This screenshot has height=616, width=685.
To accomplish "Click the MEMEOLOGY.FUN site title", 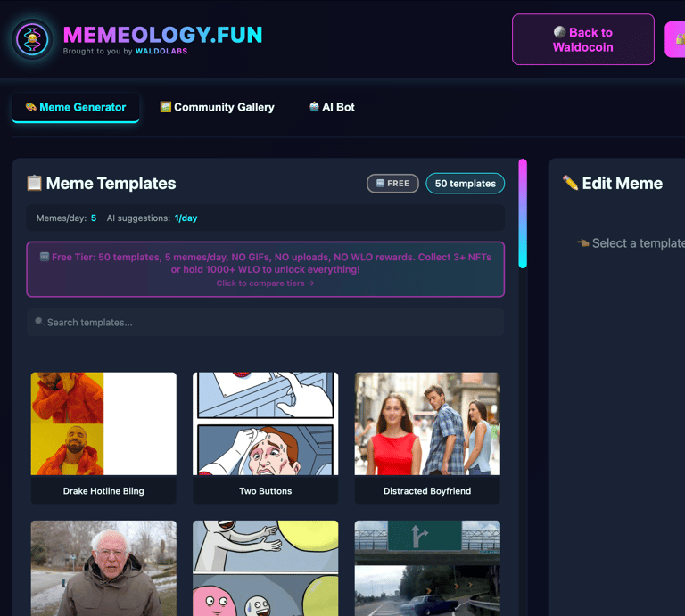I will pos(162,35).
